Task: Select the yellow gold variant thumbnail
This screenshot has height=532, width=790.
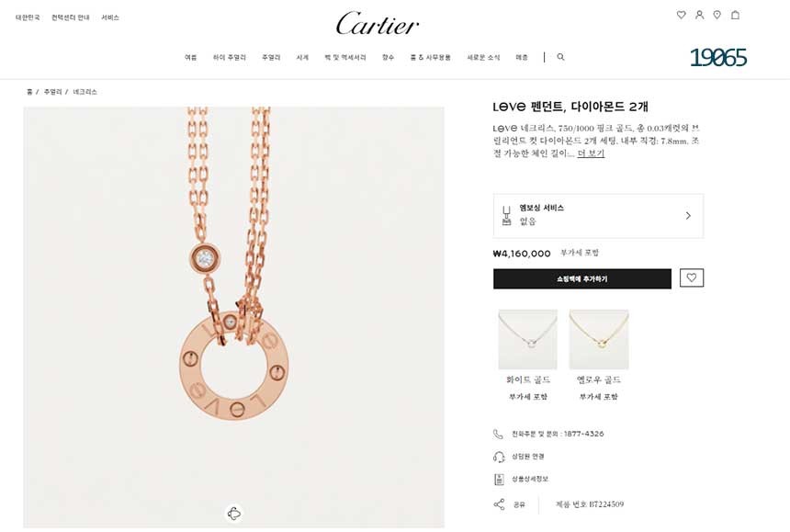Action: 599,340
